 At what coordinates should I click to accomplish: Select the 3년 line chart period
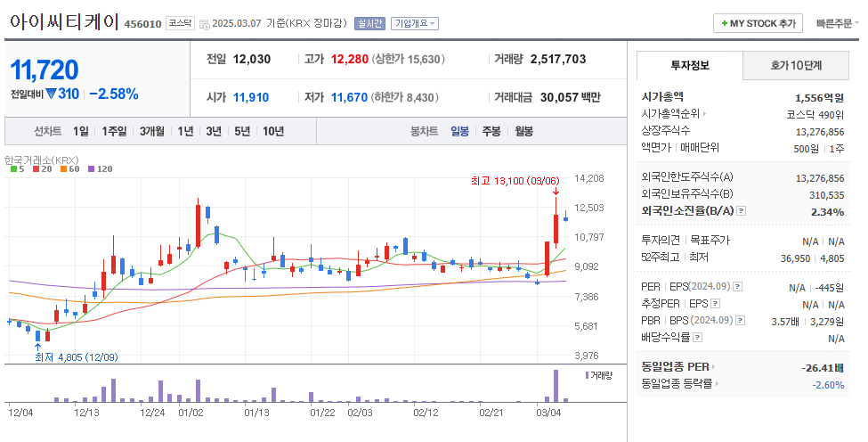(x=214, y=131)
